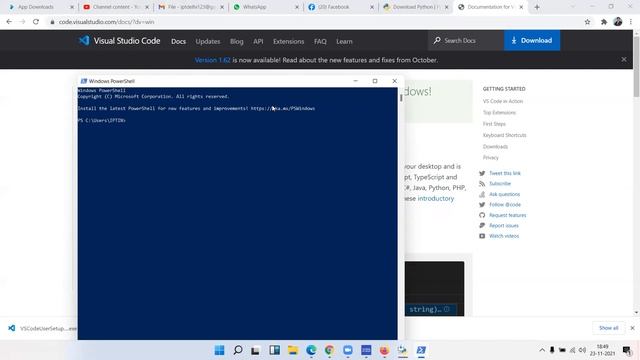Image resolution: width=640 pixels, height=360 pixels.
Task: Click the Tweet this link icon
Action: point(482,173)
